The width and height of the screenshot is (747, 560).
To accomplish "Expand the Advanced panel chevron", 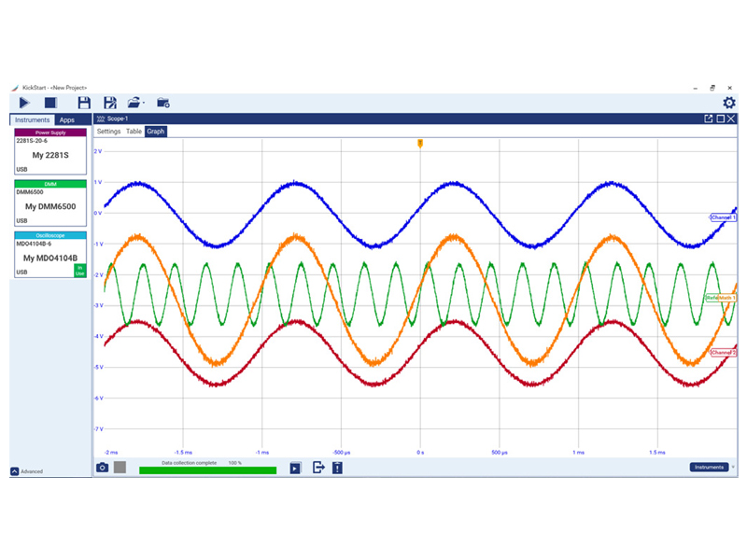I will (x=15, y=471).
